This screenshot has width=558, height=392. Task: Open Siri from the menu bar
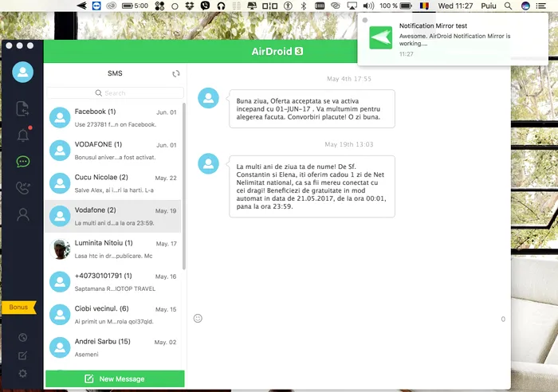click(x=525, y=6)
